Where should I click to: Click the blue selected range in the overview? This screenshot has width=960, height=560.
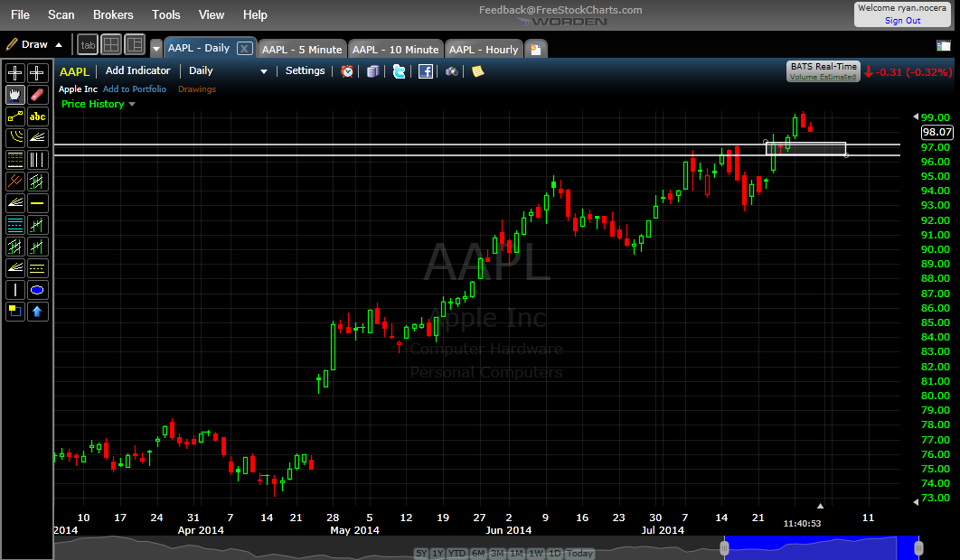pyautogui.click(x=821, y=547)
